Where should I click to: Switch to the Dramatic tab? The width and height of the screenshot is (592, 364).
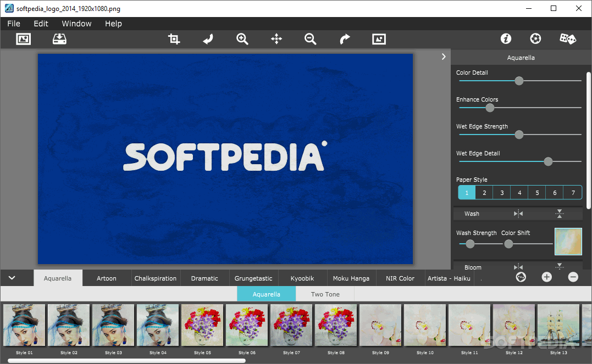[x=204, y=278]
